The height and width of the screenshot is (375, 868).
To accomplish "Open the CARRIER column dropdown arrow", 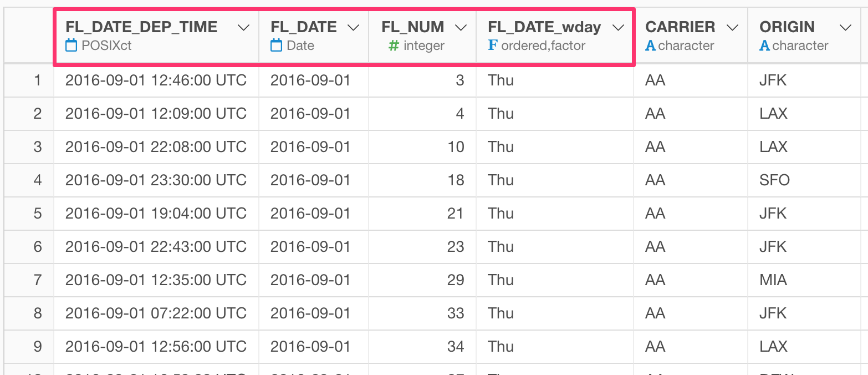I will [732, 28].
